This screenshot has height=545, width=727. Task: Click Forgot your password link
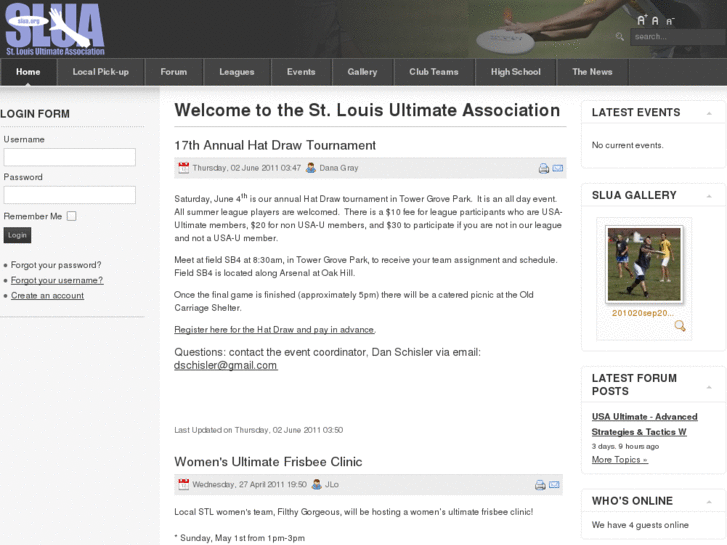click(x=56, y=265)
